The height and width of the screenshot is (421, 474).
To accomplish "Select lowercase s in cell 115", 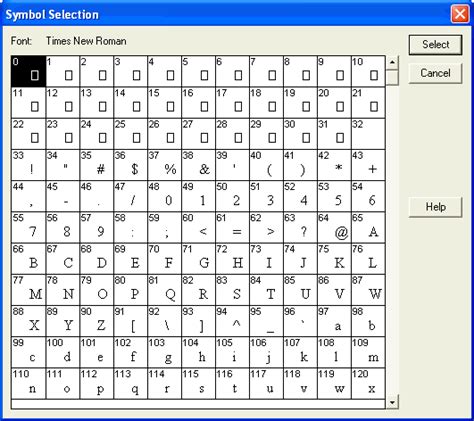I will pyautogui.click(x=199, y=384).
